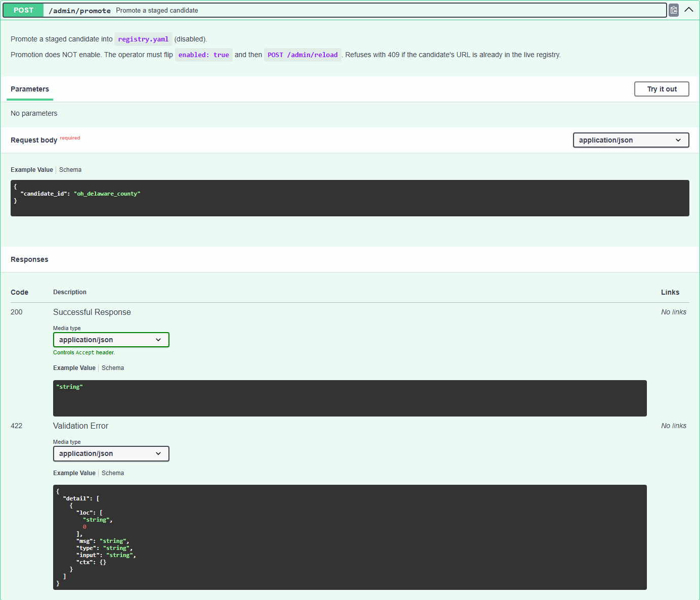Open the 200 response media type dropdown
Screen dimensions: 700x600
click(111, 340)
